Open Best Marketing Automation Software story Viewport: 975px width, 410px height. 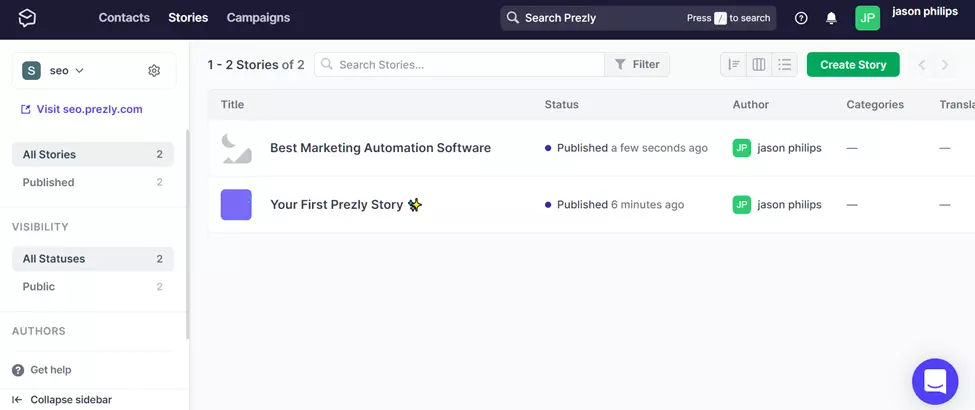pyautogui.click(x=381, y=148)
